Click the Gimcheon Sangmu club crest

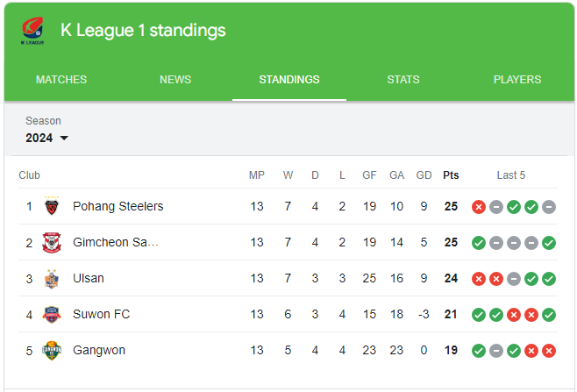point(52,243)
